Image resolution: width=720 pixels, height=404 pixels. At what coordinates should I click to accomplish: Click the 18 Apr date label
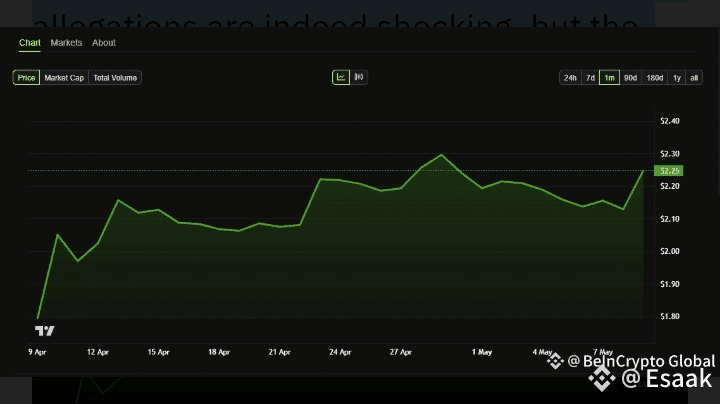pos(219,352)
